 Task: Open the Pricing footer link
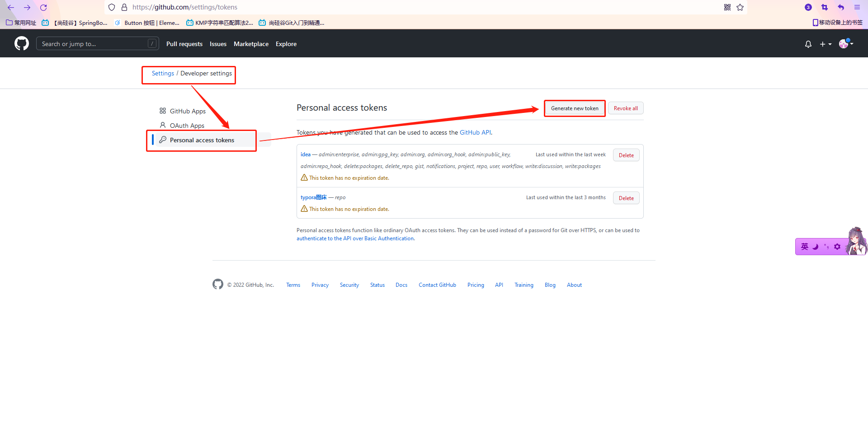[x=476, y=285]
